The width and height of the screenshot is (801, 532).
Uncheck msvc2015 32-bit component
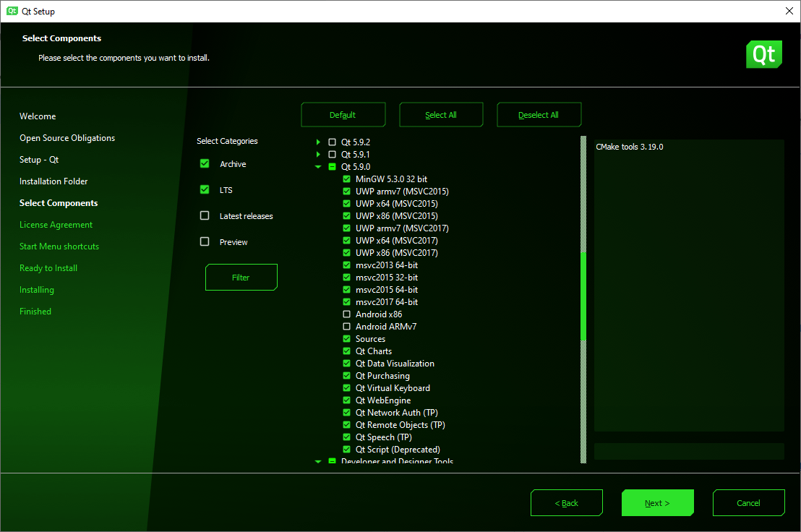(x=346, y=278)
